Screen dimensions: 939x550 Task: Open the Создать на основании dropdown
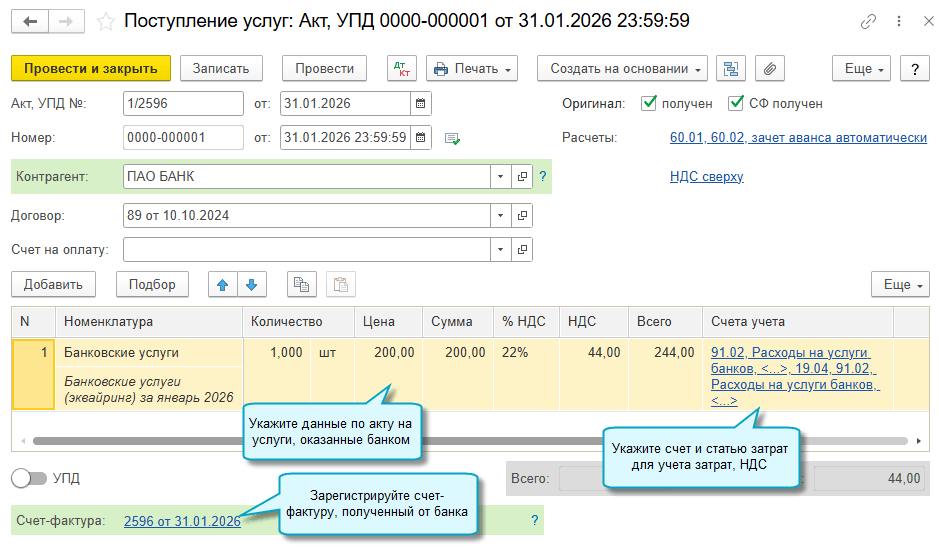[622, 68]
